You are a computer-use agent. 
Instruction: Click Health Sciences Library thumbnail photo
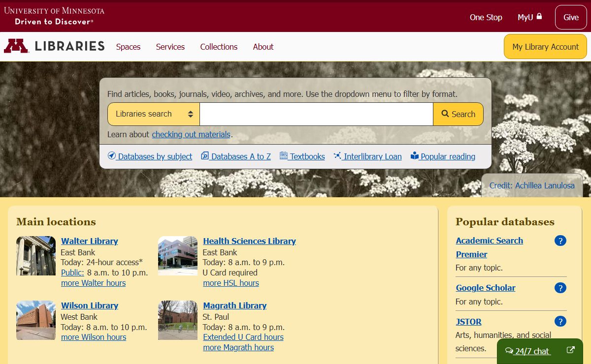pyautogui.click(x=178, y=256)
